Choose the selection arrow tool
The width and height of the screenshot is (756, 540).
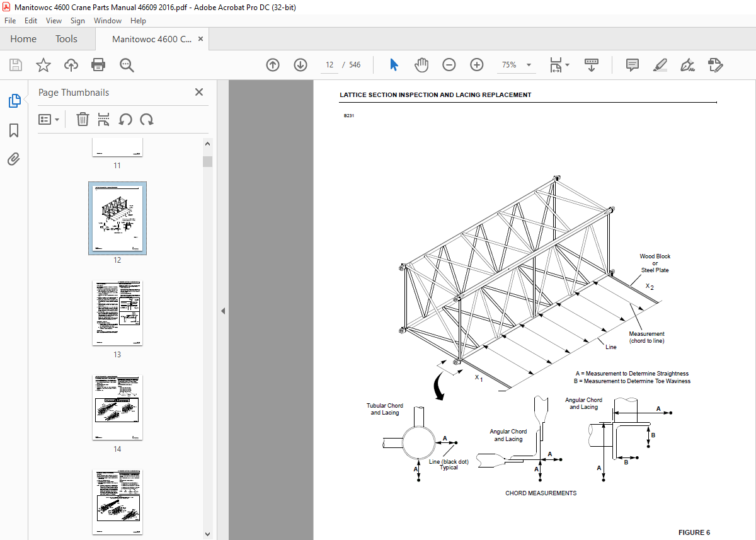[394, 65]
